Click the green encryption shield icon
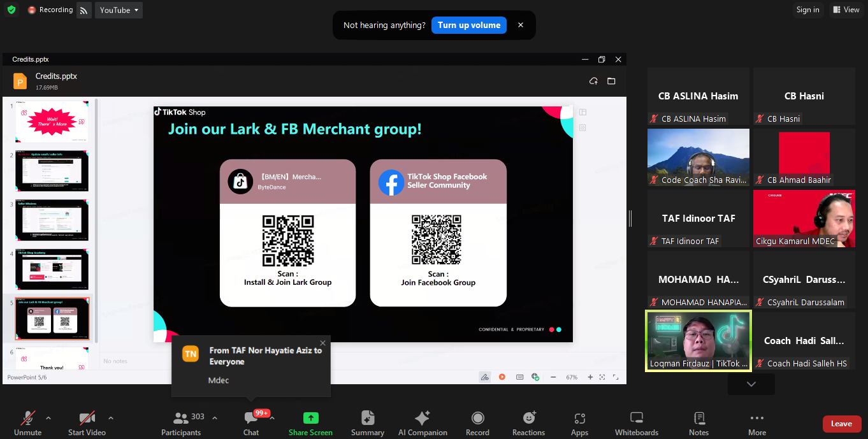Screen dimensions: 868x439 pyautogui.click(x=11, y=10)
